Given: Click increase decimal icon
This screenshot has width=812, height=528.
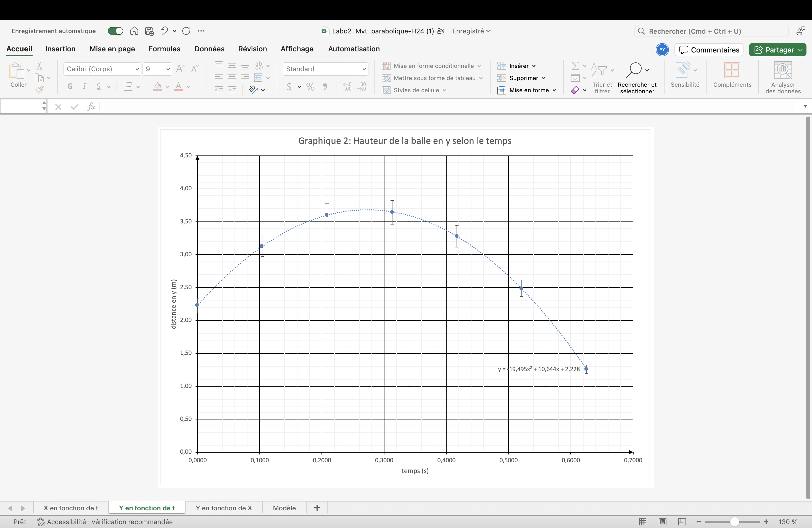Looking at the screenshot, I should [x=347, y=87].
